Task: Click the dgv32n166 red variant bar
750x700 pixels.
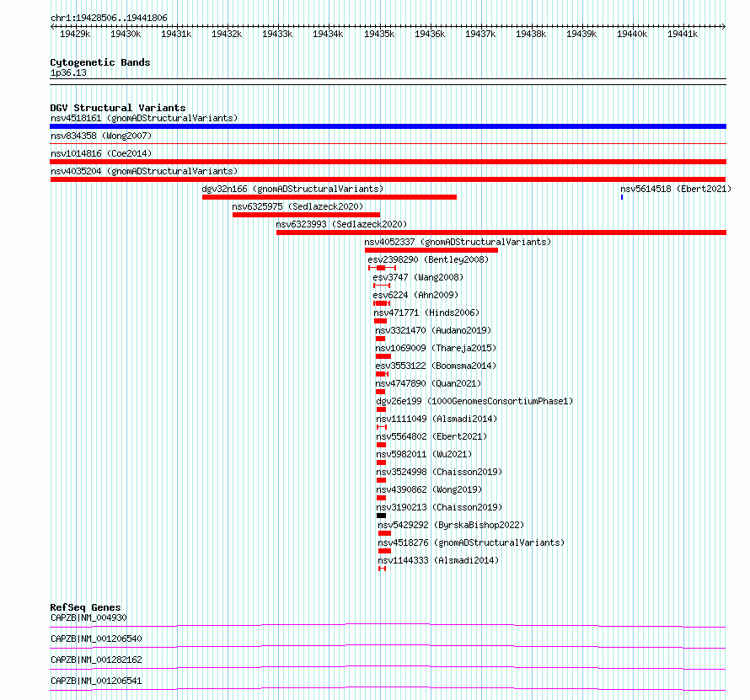Action: [x=329, y=197]
